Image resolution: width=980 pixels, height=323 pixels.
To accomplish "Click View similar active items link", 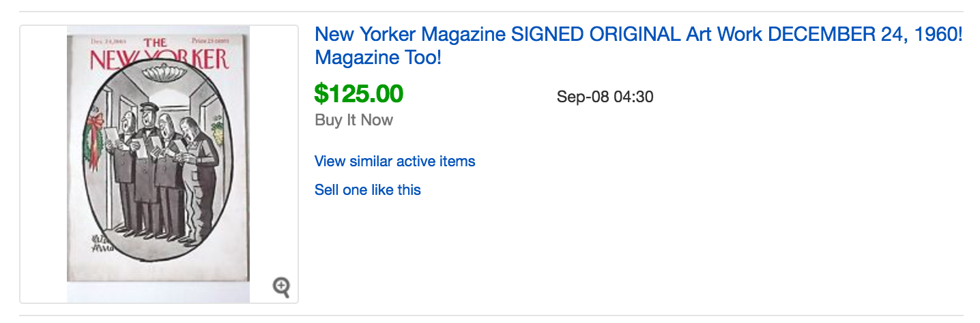I will tap(394, 161).
